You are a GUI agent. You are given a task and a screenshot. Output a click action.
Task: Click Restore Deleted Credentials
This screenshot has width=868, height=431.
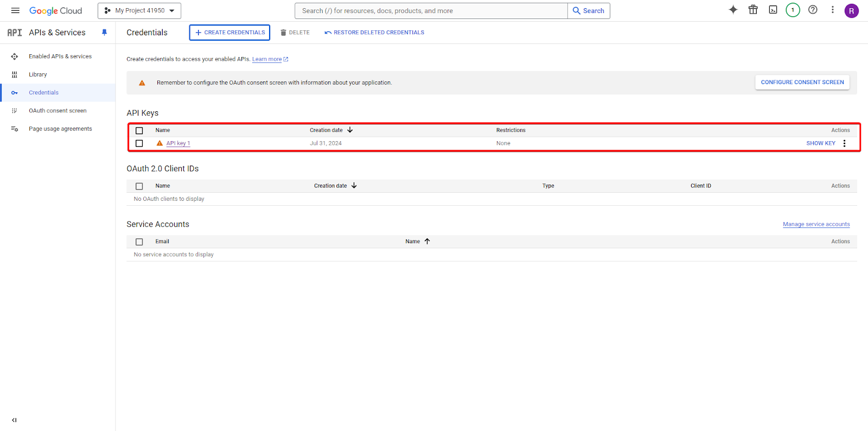tap(374, 33)
